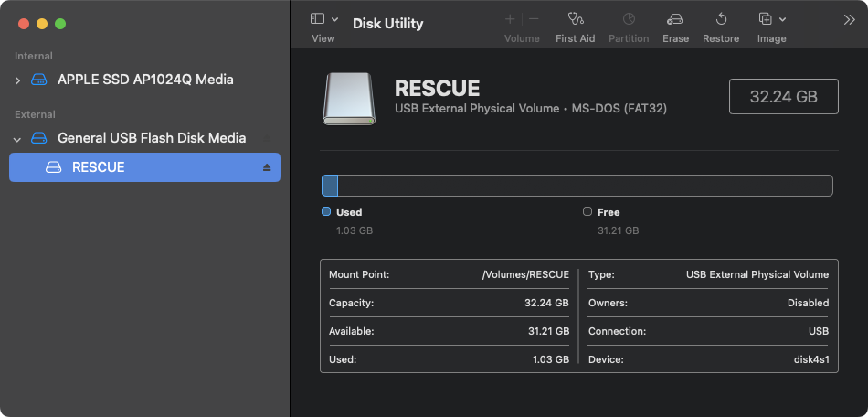The width and height of the screenshot is (868, 417).
Task: Click the Mount Point label
Action: click(359, 274)
